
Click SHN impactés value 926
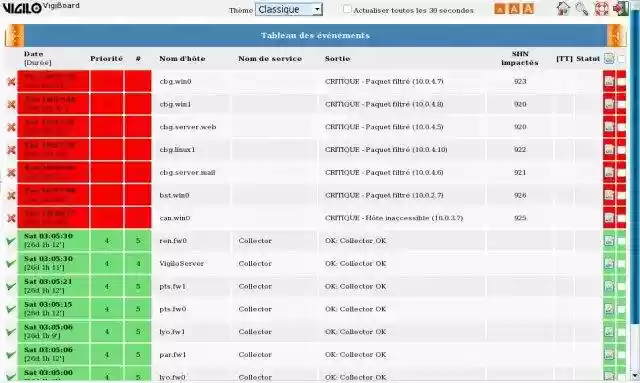point(520,195)
